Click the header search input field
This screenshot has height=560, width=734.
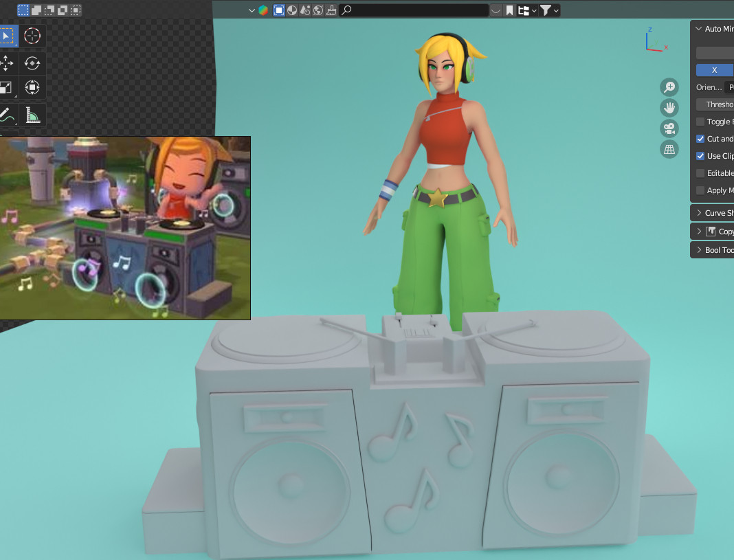(x=414, y=10)
